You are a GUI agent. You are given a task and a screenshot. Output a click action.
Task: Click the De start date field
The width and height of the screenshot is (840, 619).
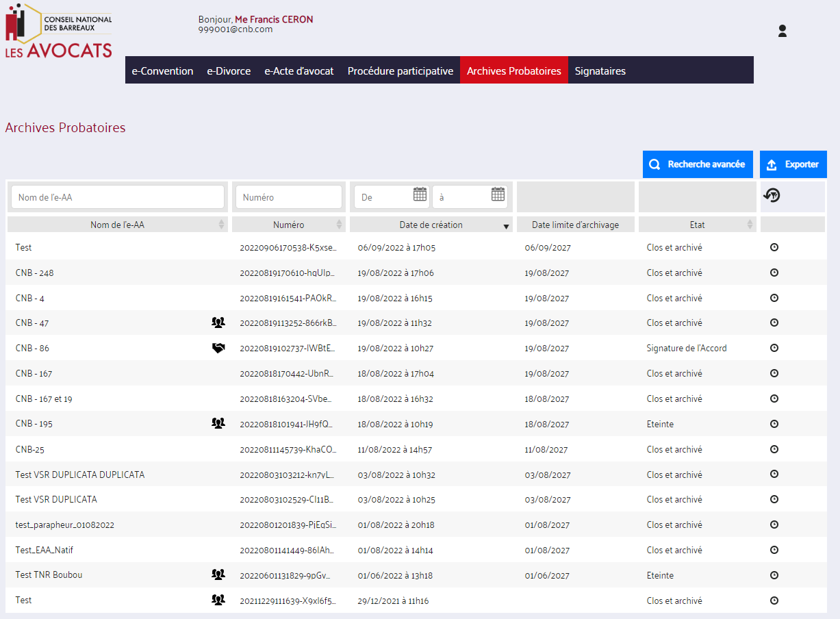point(392,197)
